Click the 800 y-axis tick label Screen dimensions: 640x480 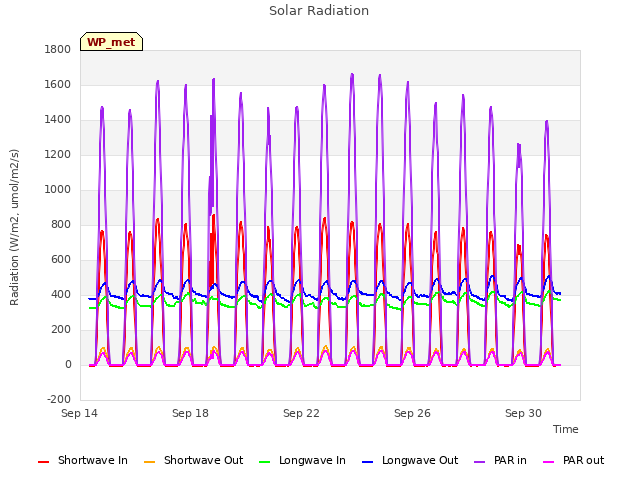click(x=61, y=224)
